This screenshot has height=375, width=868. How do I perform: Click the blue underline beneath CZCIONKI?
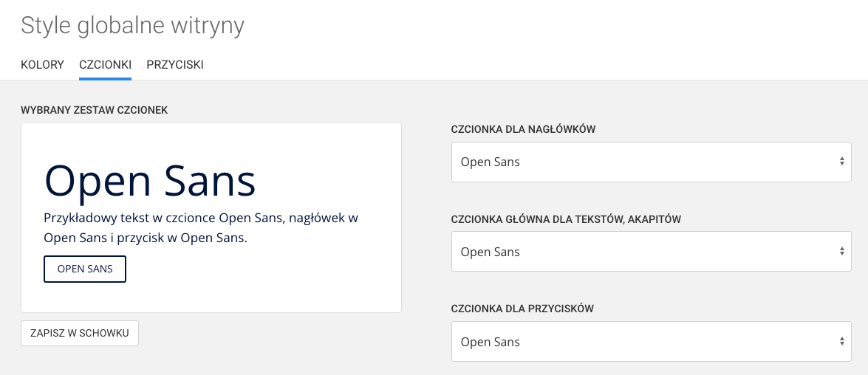(x=105, y=78)
